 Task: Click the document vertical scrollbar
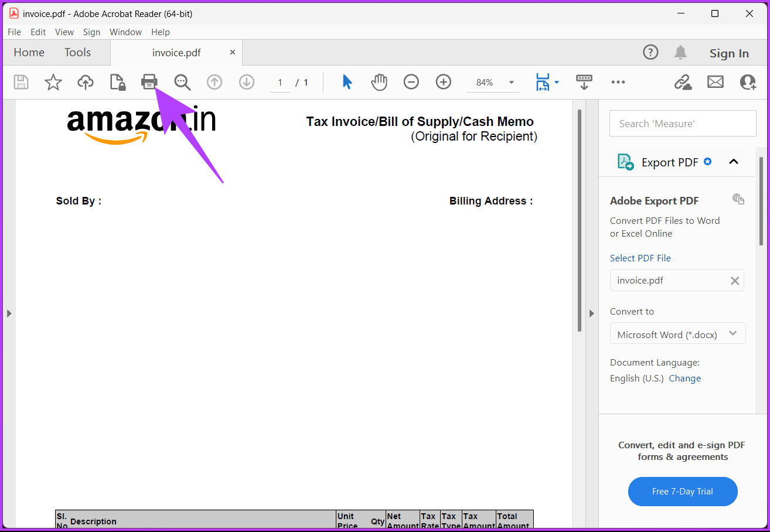tap(580, 220)
